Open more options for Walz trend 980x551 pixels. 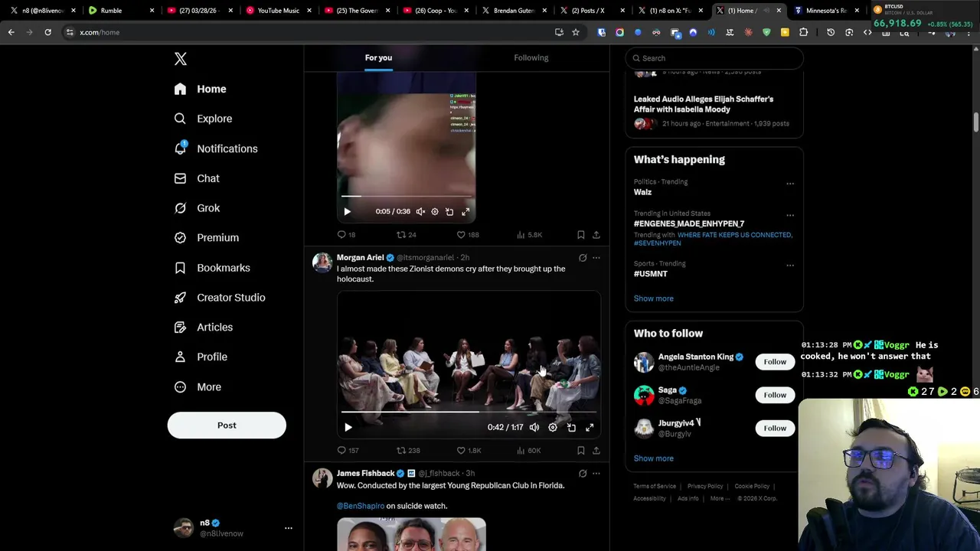(x=790, y=184)
